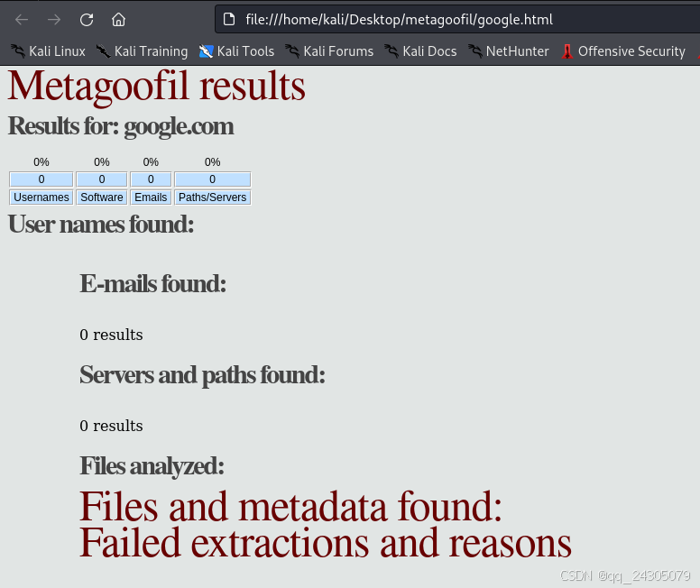The image size is (700, 588).
Task: Click the Metagoofil results heading
Action: (x=156, y=87)
